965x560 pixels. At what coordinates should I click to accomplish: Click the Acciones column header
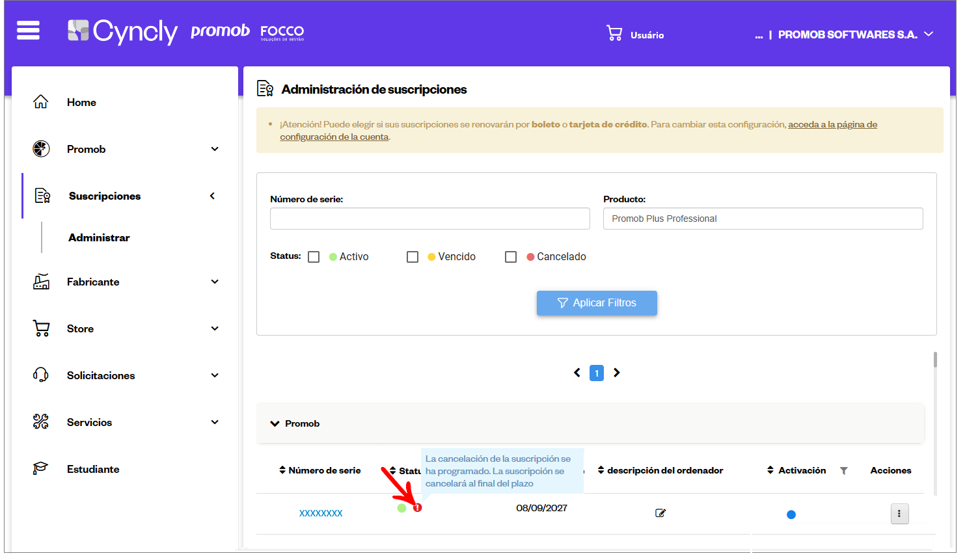[891, 470]
